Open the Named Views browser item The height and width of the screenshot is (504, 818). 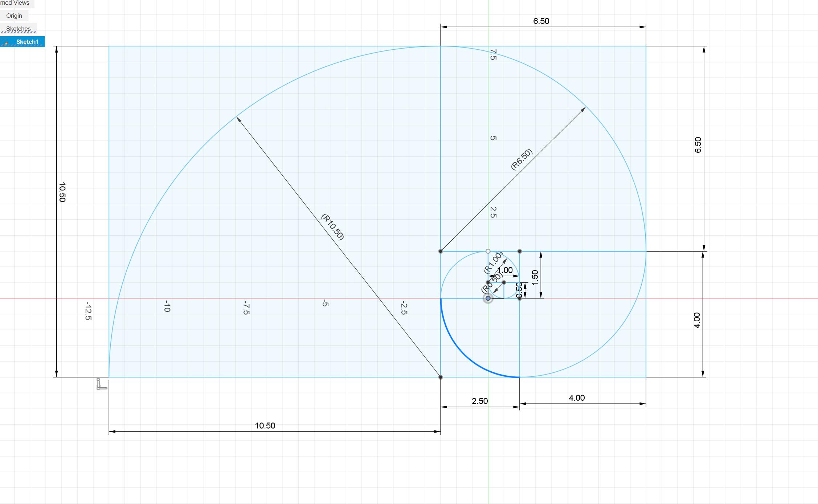(x=15, y=3)
